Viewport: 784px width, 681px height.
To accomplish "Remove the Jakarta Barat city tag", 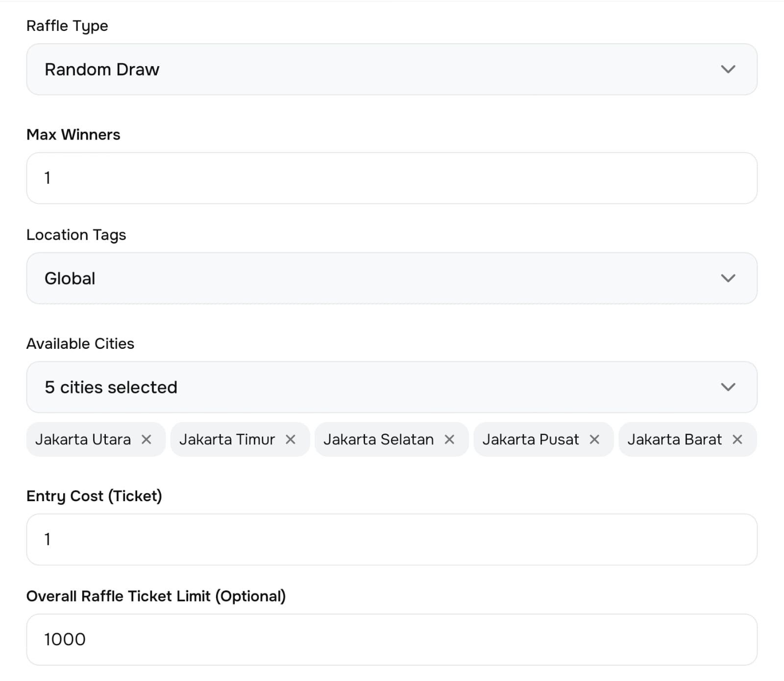I will (737, 439).
